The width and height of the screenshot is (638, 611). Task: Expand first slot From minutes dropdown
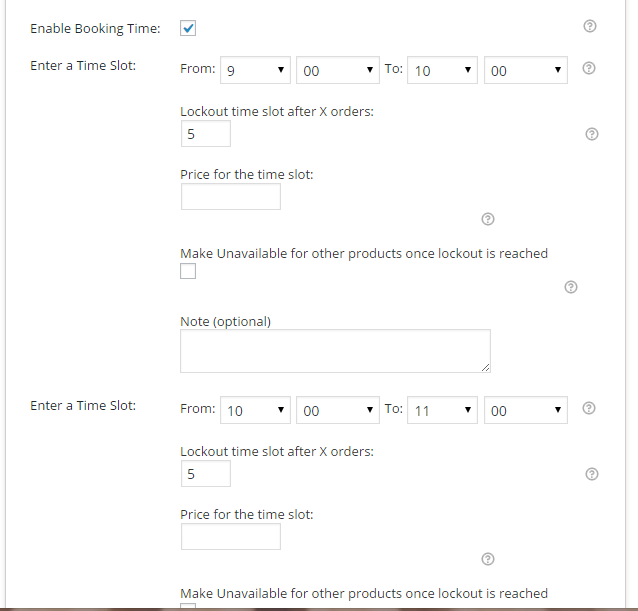(338, 70)
